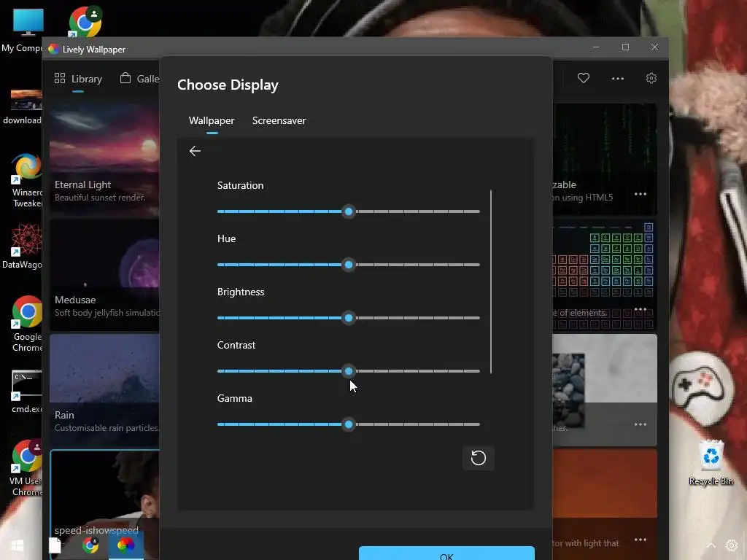The width and height of the screenshot is (747, 560).
Task: Open cmd.exe desktop shortcut
Action: (26, 392)
